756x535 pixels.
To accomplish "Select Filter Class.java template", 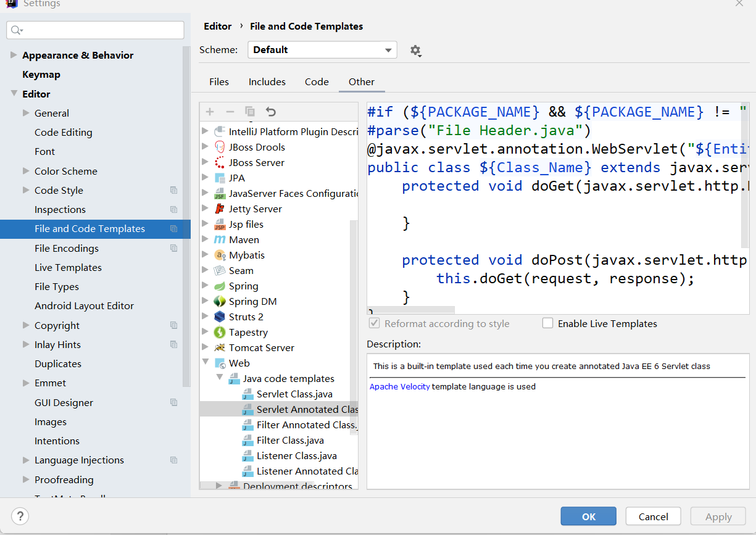I will pos(290,440).
